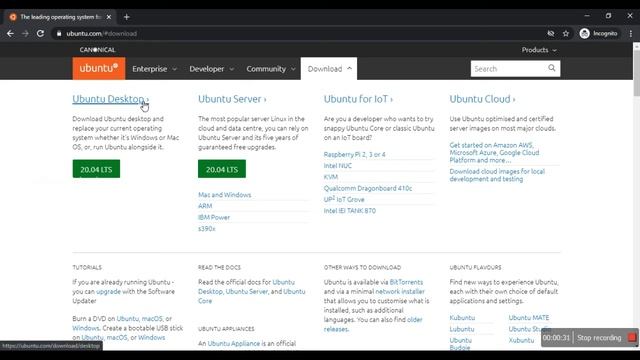The width and height of the screenshot is (640, 360).
Task: Expand the Developer dropdown menu
Action: (x=211, y=69)
